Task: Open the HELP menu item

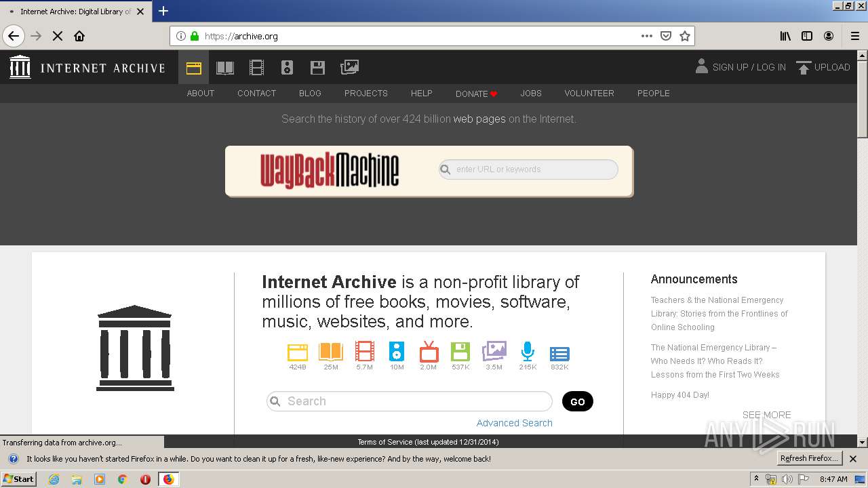Action: pos(422,94)
